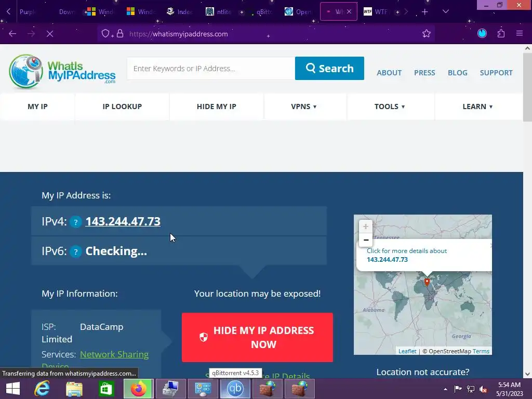This screenshot has height=399, width=532.
Task: Open the BLOG link
Action: click(x=457, y=73)
